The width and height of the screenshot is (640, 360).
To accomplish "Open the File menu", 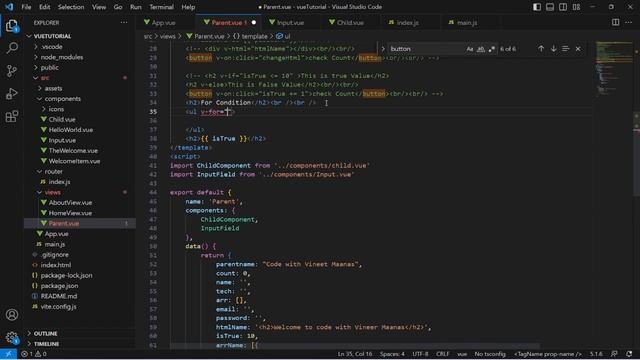I will point(26,7).
